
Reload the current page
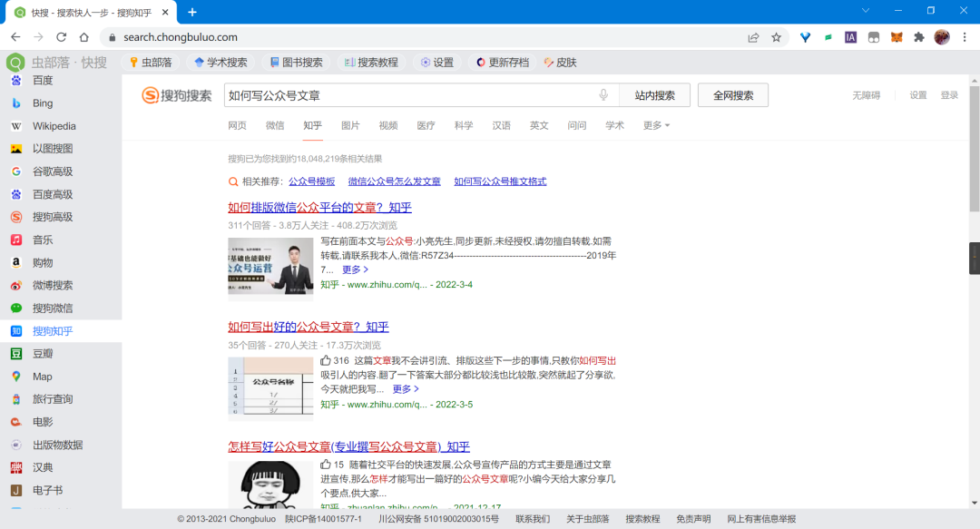coord(62,37)
